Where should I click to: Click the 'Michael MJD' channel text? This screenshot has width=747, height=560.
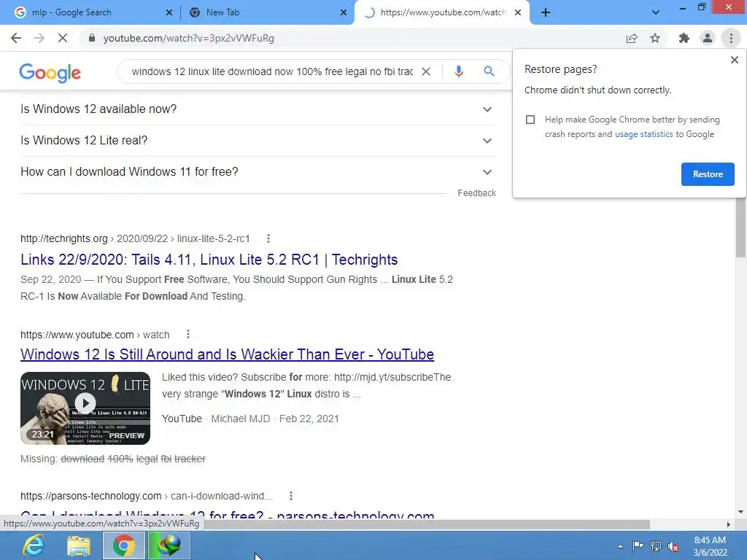point(240,419)
